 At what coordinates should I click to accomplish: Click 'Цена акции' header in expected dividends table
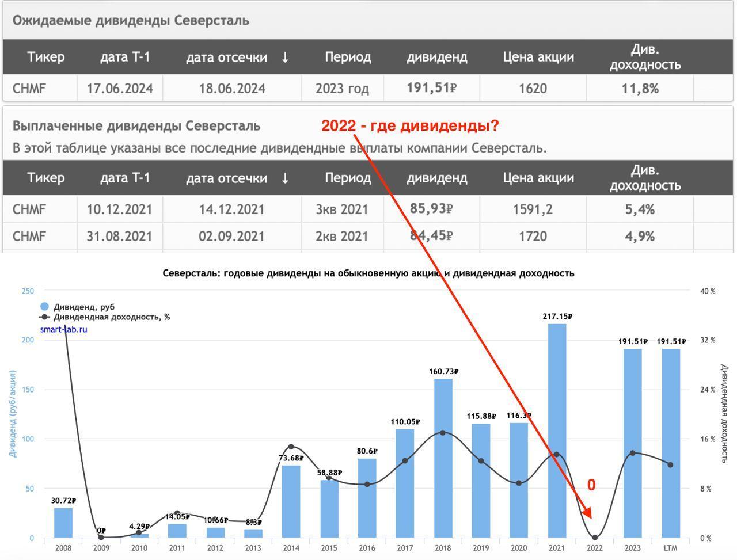point(538,57)
